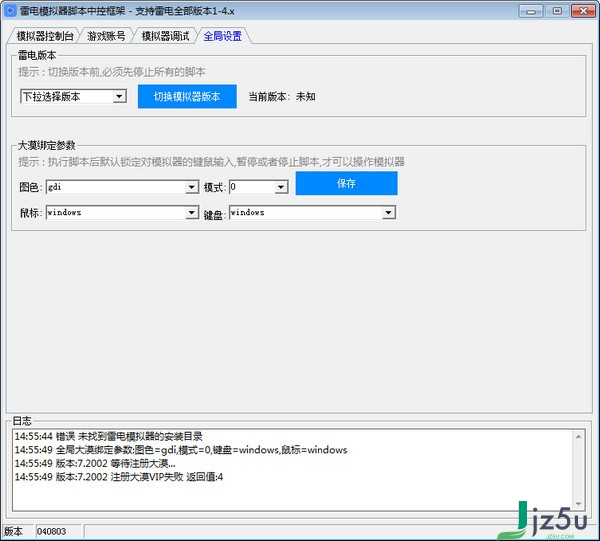Open the 鼠标 windows dropdown

pyautogui.click(x=192, y=212)
